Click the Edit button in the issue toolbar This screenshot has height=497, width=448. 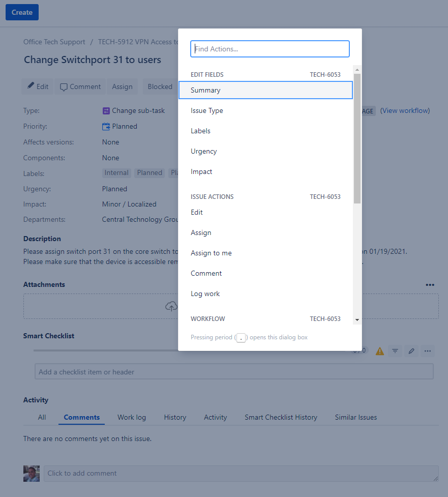38,86
